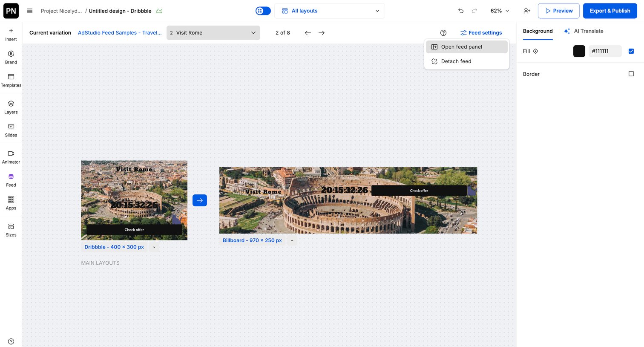Screen dimensions: 644x347
Task: Switch to the Background tab
Action: click(538, 31)
